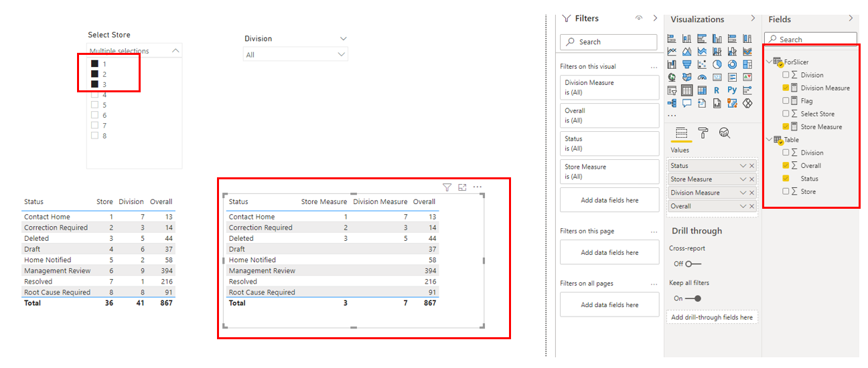Select the Waterfall chart visualization
Viewport: 868px width, 368px height.
pyautogui.click(x=672, y=64)
